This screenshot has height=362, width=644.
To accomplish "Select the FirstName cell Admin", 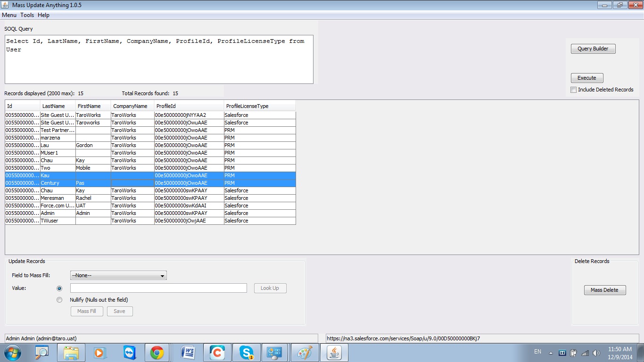I will (93, 213).
